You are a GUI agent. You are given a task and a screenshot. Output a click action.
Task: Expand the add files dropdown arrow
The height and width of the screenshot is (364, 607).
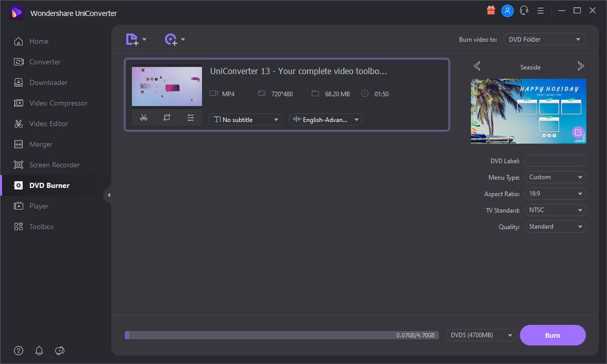144,39
